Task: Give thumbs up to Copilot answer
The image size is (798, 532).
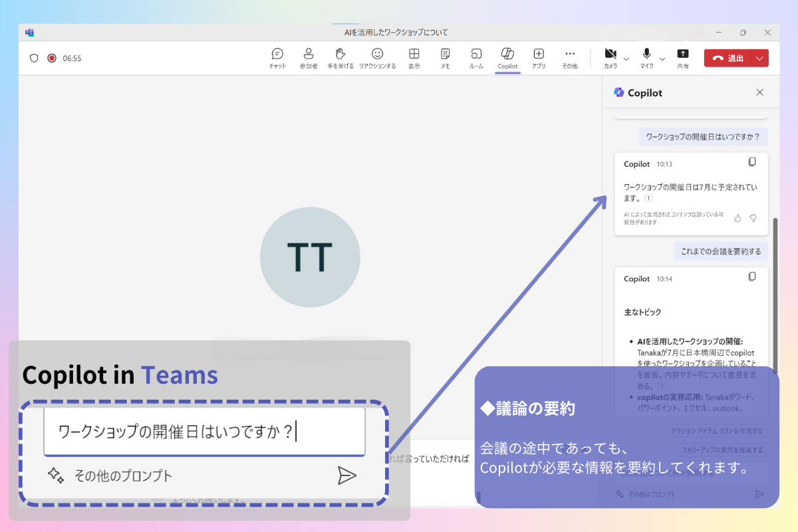Action: (737, 218)
